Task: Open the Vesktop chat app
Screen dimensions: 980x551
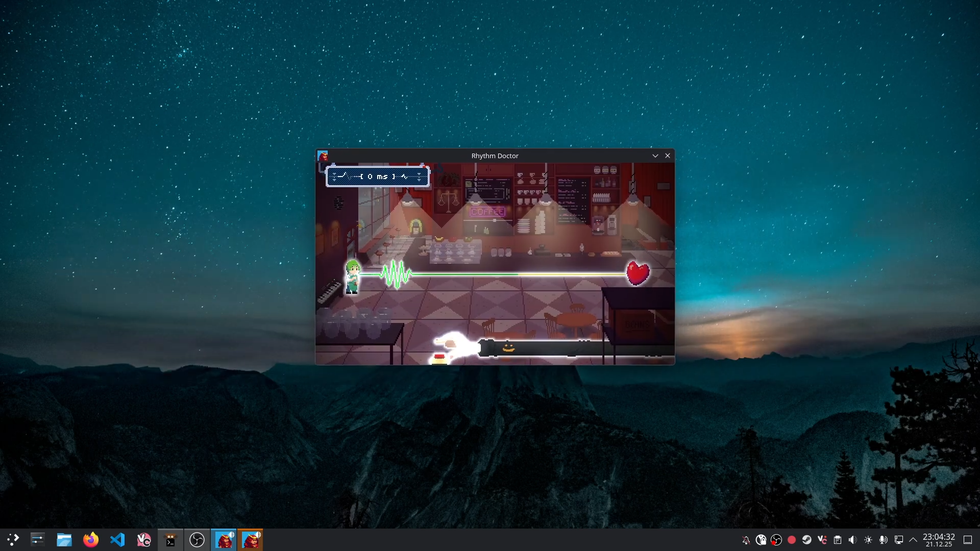Action: pos(143,540)
